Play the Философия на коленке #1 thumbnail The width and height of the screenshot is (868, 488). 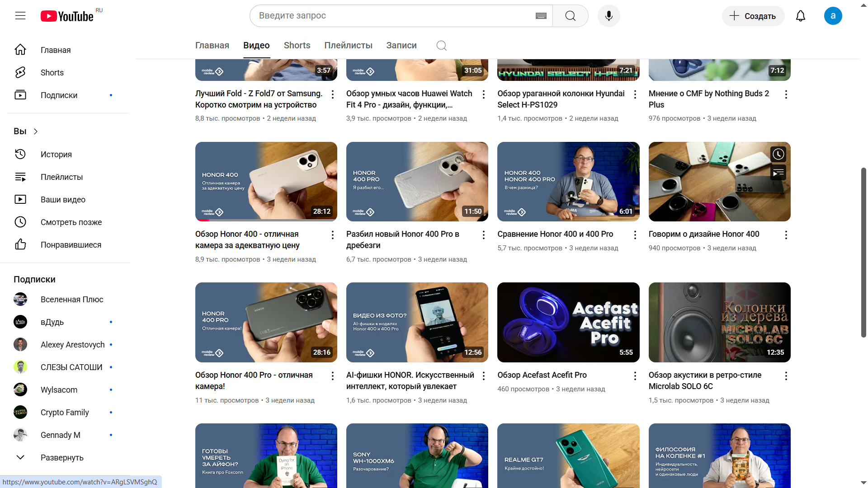tap(720, 455)
